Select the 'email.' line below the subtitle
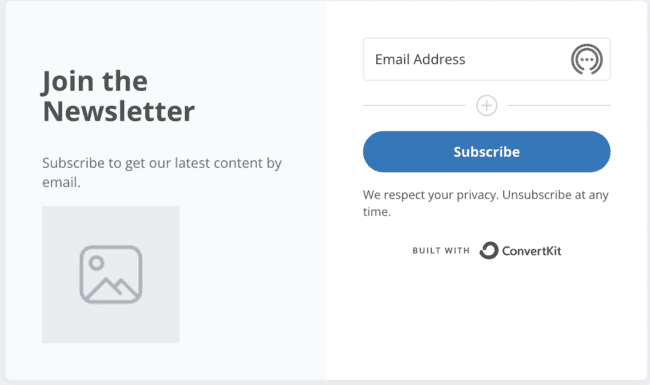 [x=61, y=182]
